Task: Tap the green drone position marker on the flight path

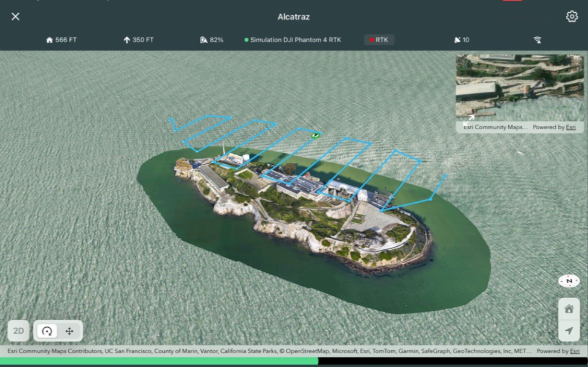Action: (315, 135)
